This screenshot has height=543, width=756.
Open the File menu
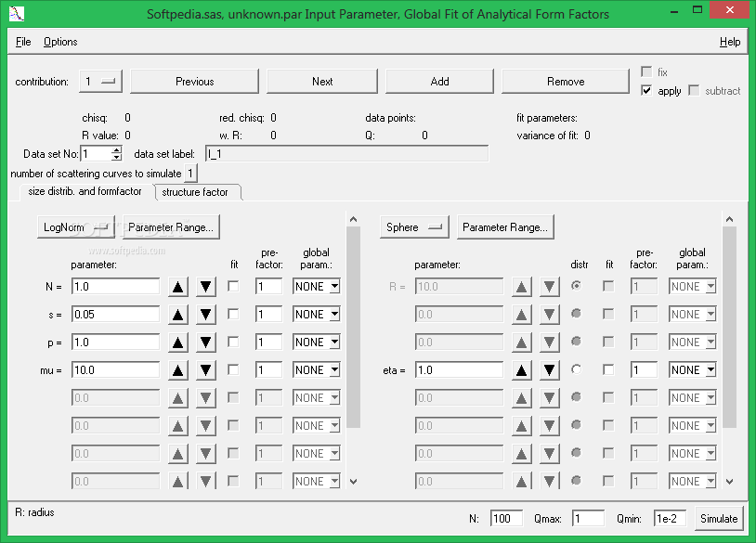pos(23,42)
